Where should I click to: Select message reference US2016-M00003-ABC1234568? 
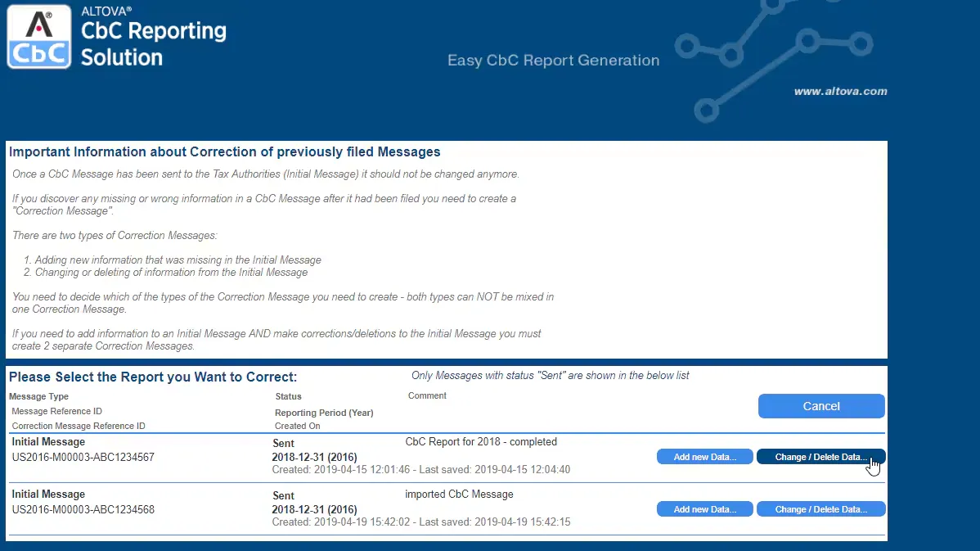(83, 510)
